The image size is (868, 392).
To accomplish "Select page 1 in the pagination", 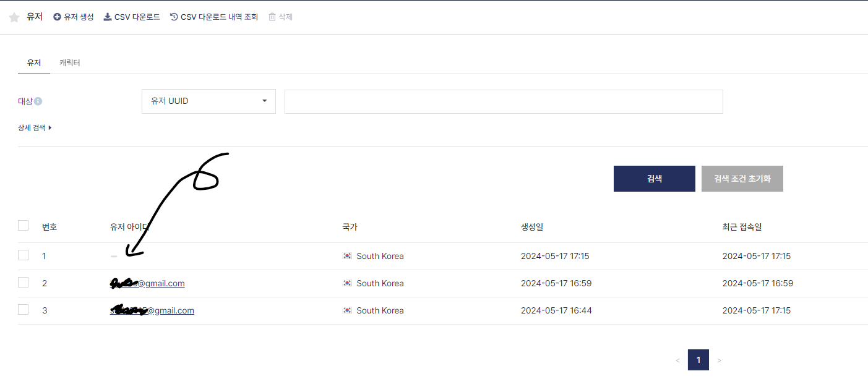I will coord(698,360).
